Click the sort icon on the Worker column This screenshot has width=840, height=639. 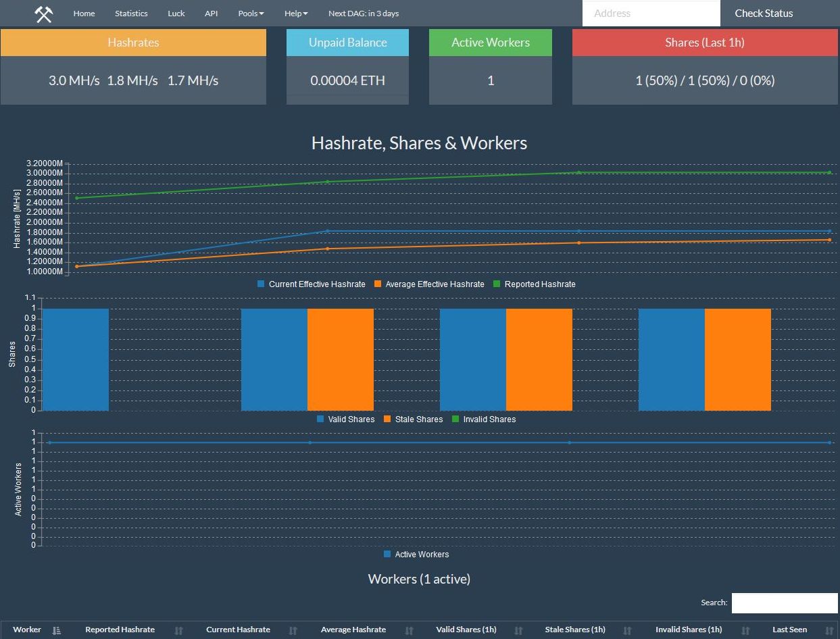[57, 630]
